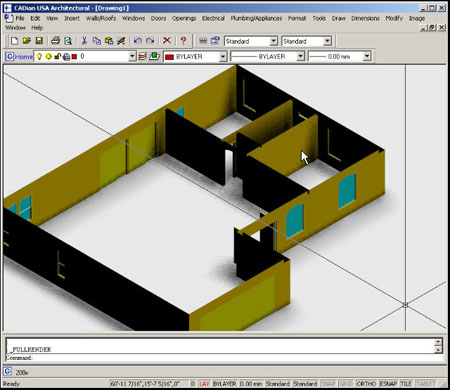
Task: Expand the 0.00 mm lineweight dropdown
Action: coord(367,56)
